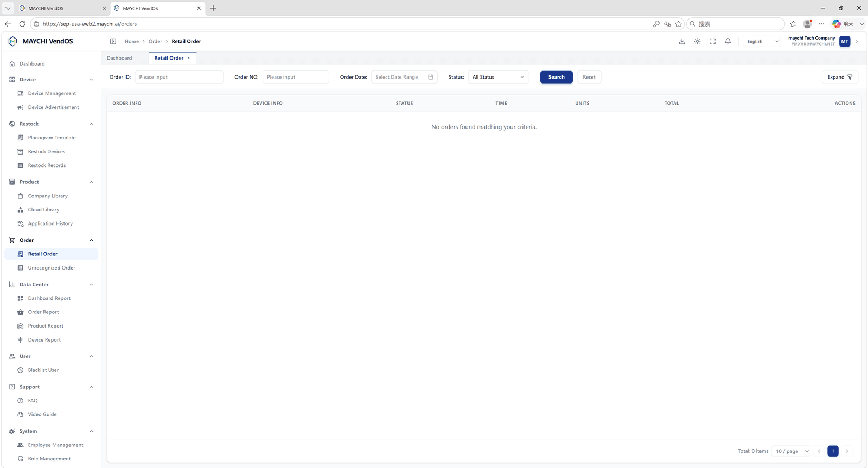This screenshot has width=868, height=468.
Task: Collapse the Device menu group
Action: tap(91, 80)
